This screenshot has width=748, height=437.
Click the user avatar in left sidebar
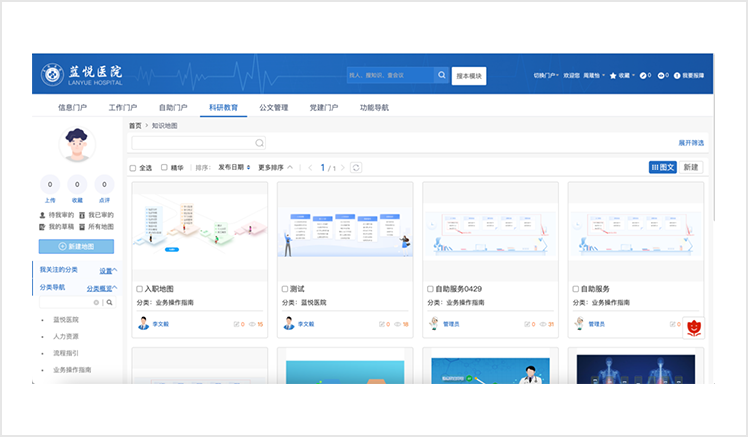coord(76,145)
